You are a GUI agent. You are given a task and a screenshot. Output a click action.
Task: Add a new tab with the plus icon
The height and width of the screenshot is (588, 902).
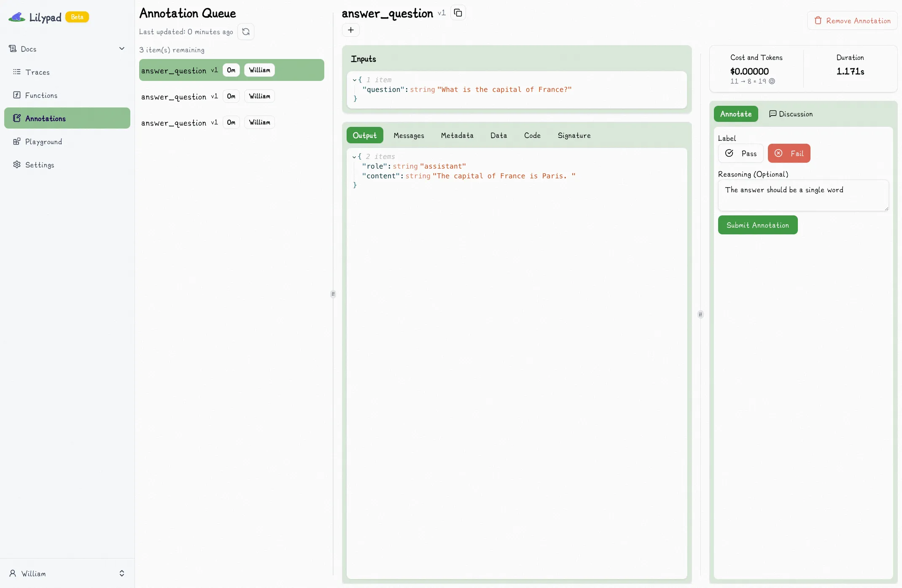coord(350,30)
